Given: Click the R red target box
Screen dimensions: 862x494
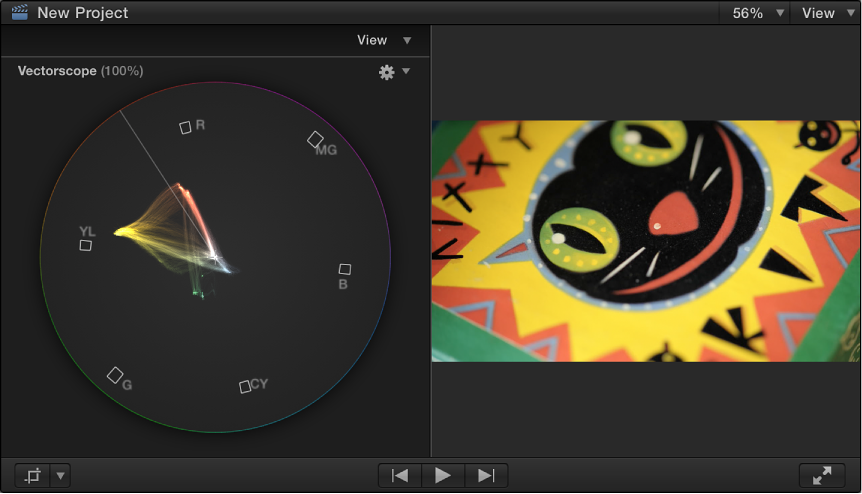Looking at the screenshot, I should tap(185, 127).
